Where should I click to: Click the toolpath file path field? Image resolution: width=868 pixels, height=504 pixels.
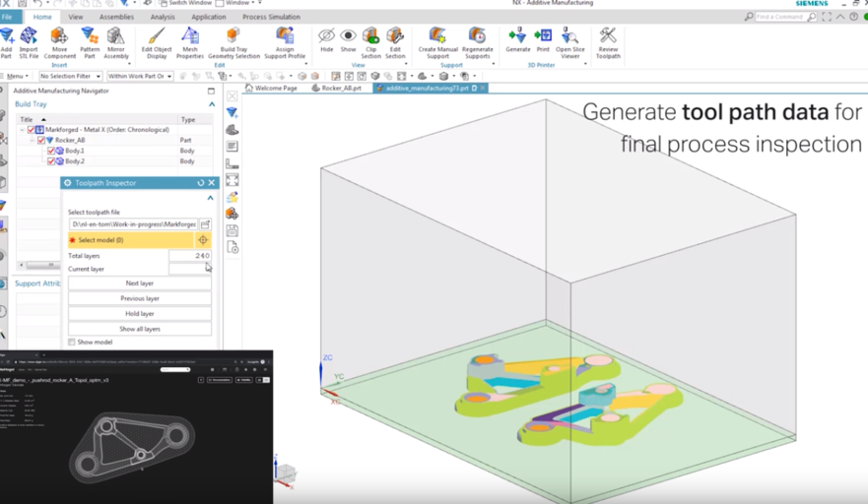(133, 224)
